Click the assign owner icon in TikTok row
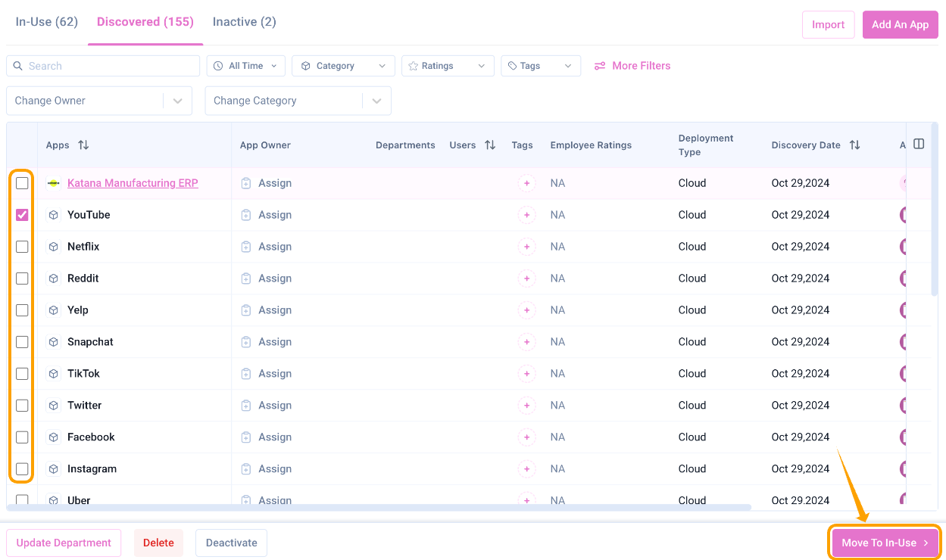The image size is (946, 560). pos(245,374)
